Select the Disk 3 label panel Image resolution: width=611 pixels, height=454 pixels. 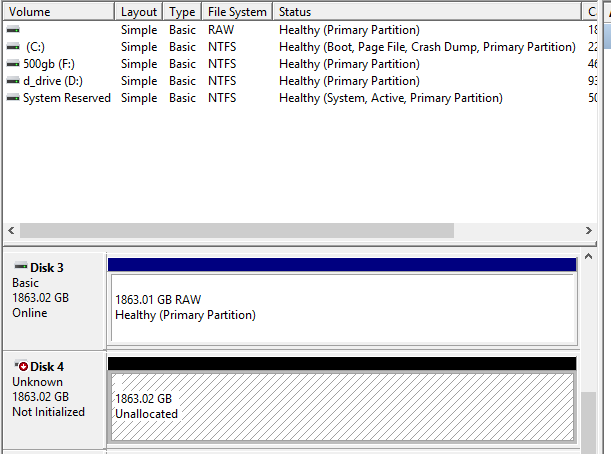(55, 301)
